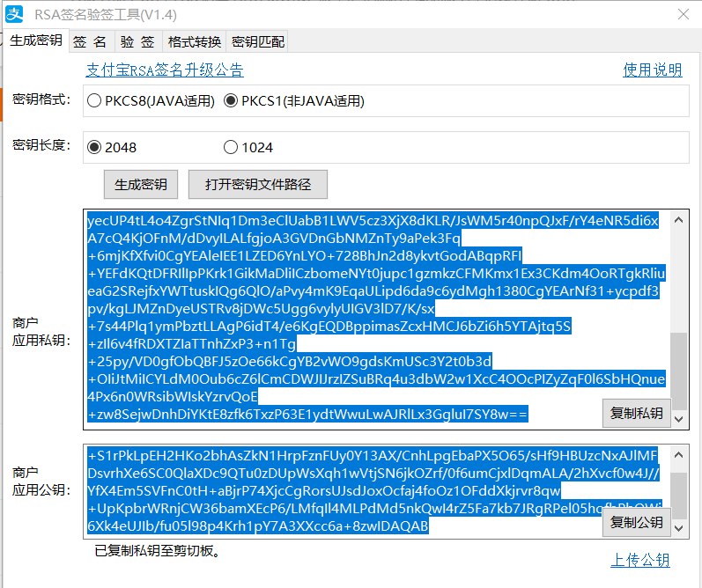Screen dimensions: 702x588
Task: Click the window title RSA签名验签工具(V1.4)
Action: (x=106, y=15)
